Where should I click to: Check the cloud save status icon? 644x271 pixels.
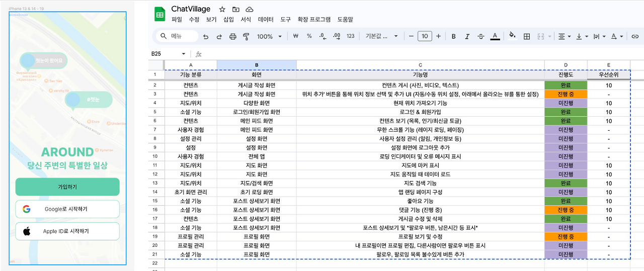(250, 9)
